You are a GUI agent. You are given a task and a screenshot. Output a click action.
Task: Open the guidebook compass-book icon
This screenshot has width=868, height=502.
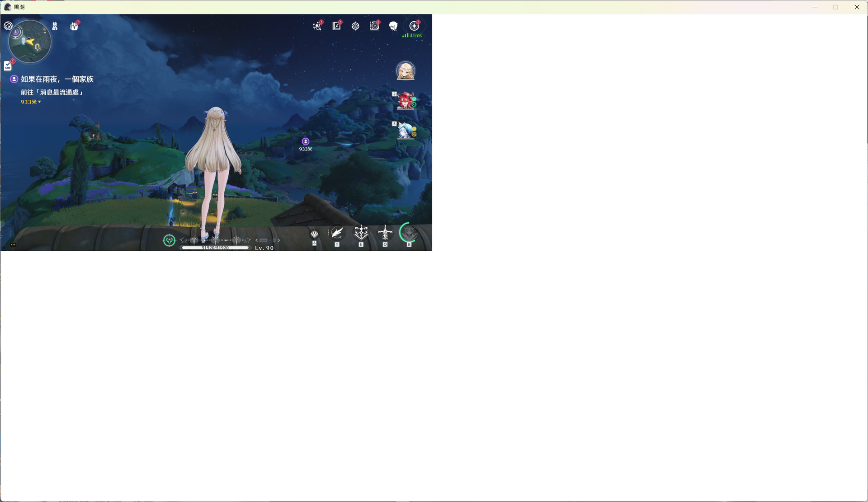[x=337, y=26]
